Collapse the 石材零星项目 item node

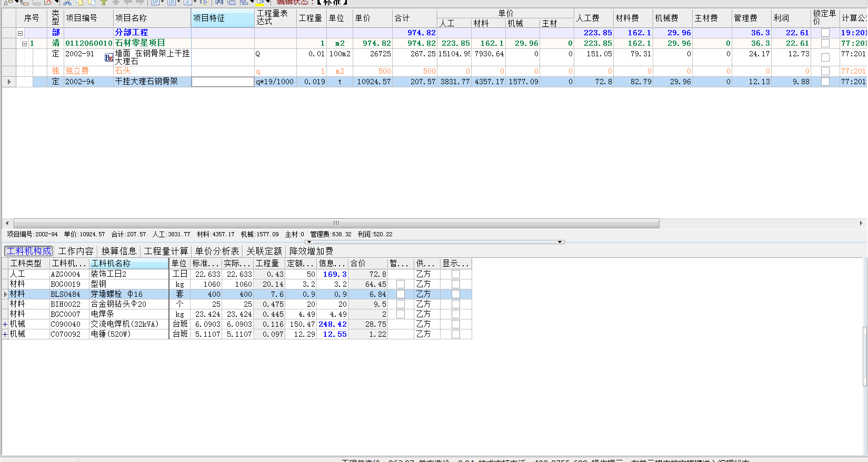[x=25, y=44]
